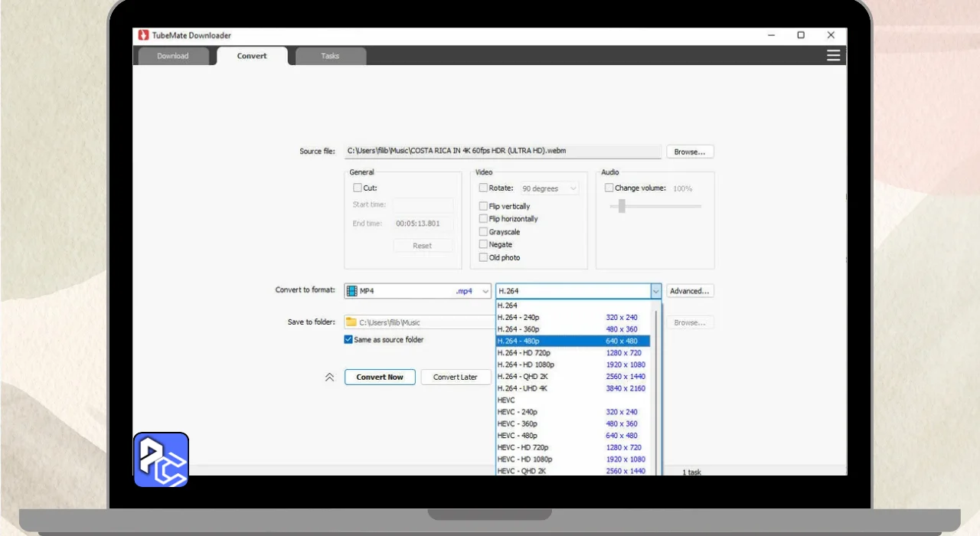Click the MP4 film format icon

tap(352, 291)
